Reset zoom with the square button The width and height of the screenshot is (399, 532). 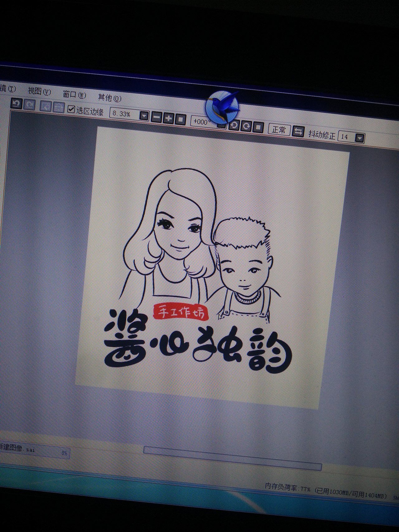click(180, 119)
